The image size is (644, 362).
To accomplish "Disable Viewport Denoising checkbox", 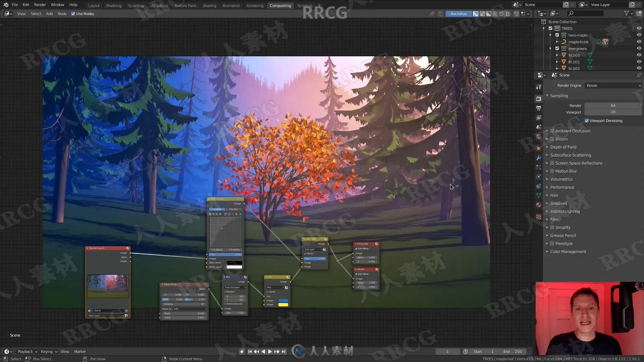I will (x=587, y=121).
